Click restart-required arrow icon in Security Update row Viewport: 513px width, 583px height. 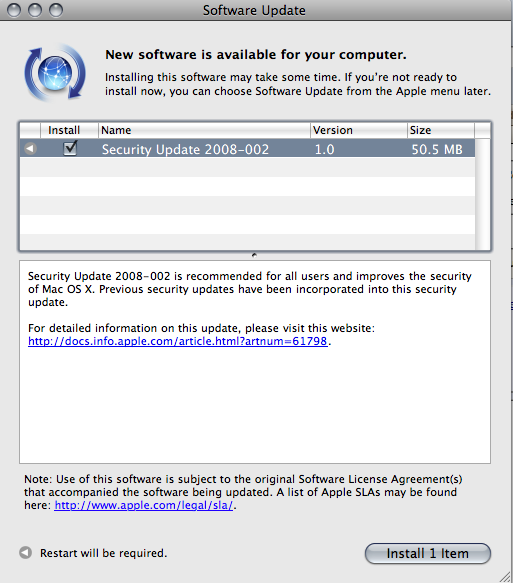(30, 149)
